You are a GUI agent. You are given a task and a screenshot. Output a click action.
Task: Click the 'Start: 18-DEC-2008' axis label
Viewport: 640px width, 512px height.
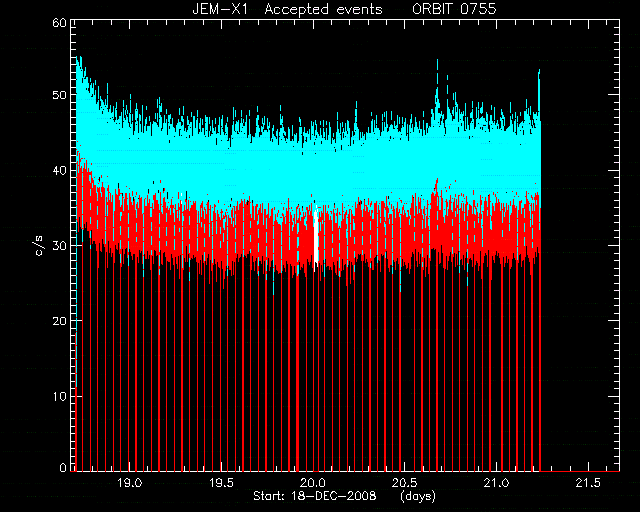click(315, 496)
